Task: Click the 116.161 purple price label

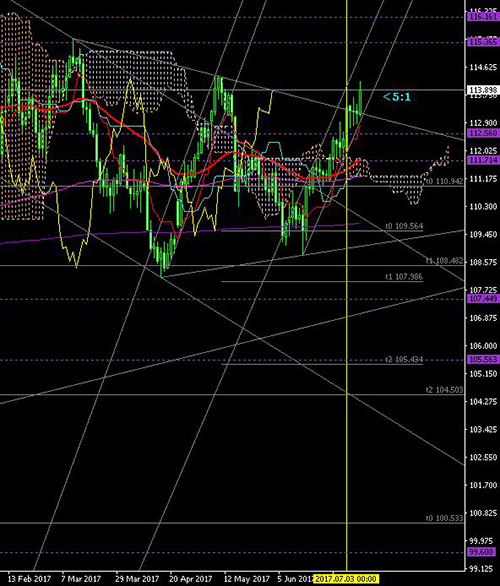Action: [x=483, y=17]
